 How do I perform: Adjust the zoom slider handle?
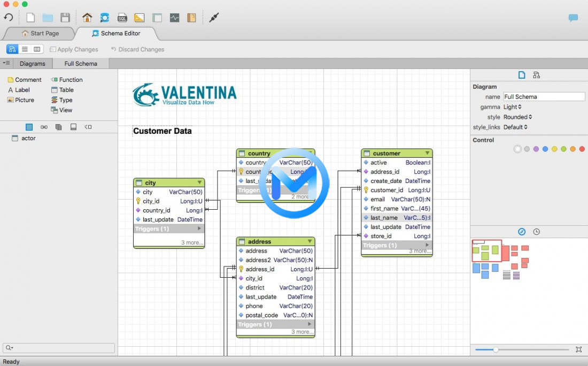496,349
